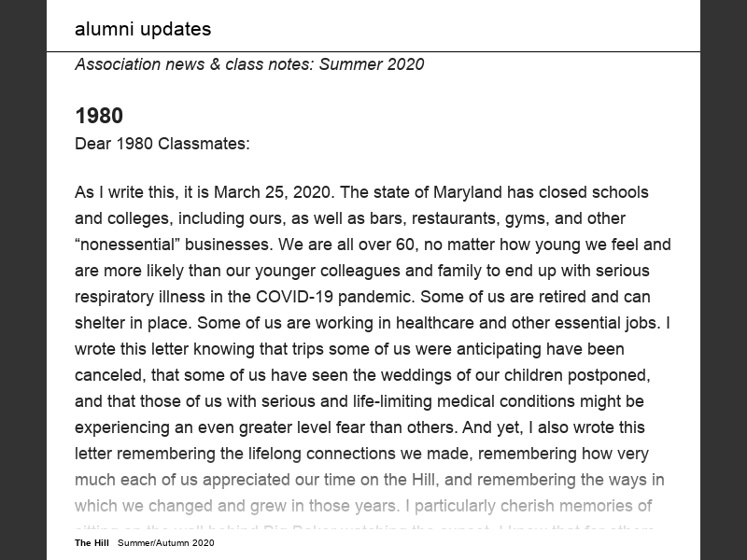The height and width of the screenshot is (560, 747).
Task: Click the "Dear 1980 Classmates:" salutation
Action: tap(162, 145)
